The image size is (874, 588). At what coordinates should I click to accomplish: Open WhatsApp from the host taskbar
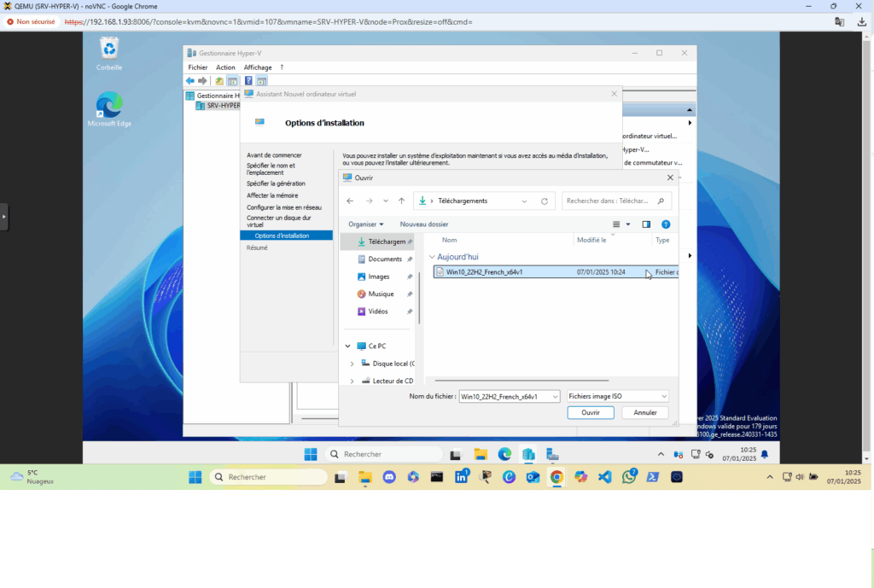pos(629,477)
